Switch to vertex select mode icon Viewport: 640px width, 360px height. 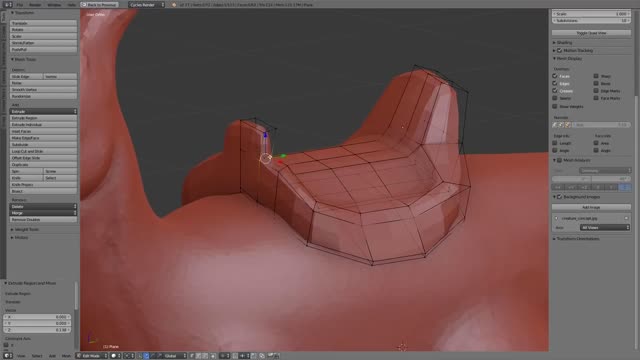192,356
